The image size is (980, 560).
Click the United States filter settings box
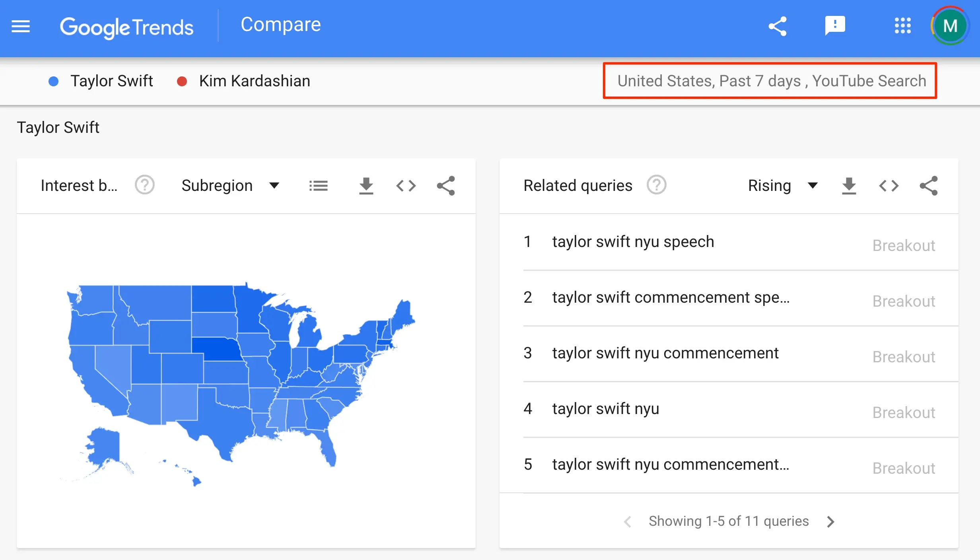tap(773, 81)
